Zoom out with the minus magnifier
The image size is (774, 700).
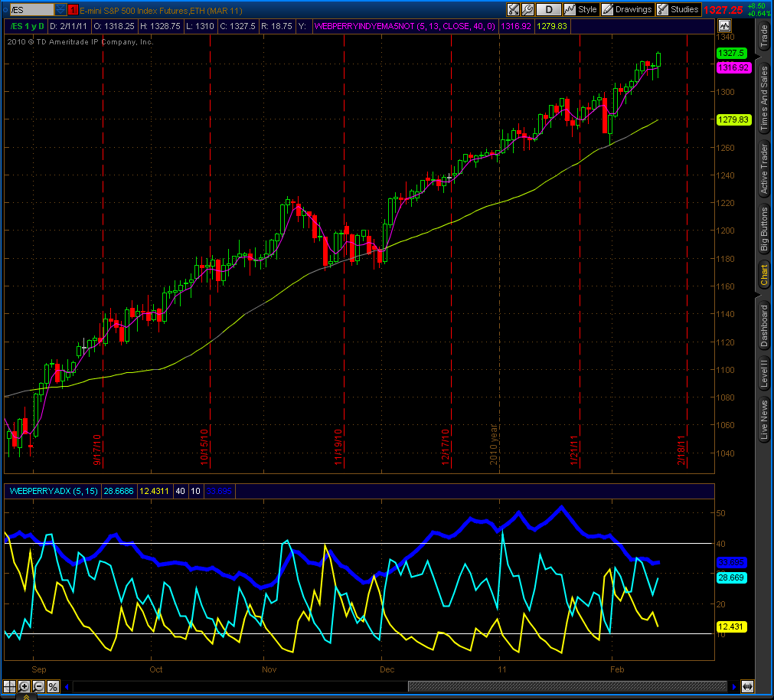pos(38,686)
